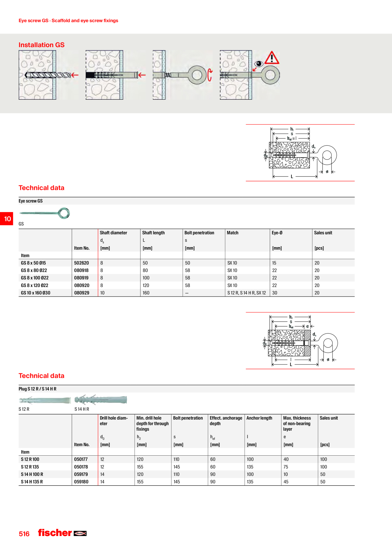This screenshot has height=555, width=392.
Task: Click the fischer logo at page bottom
Action: coord(62,533)
